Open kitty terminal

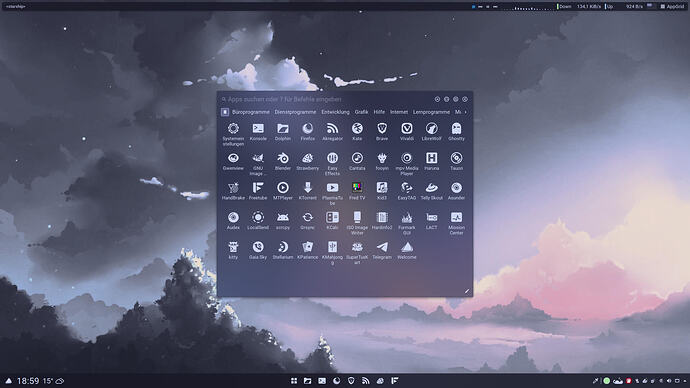[233, 250]
